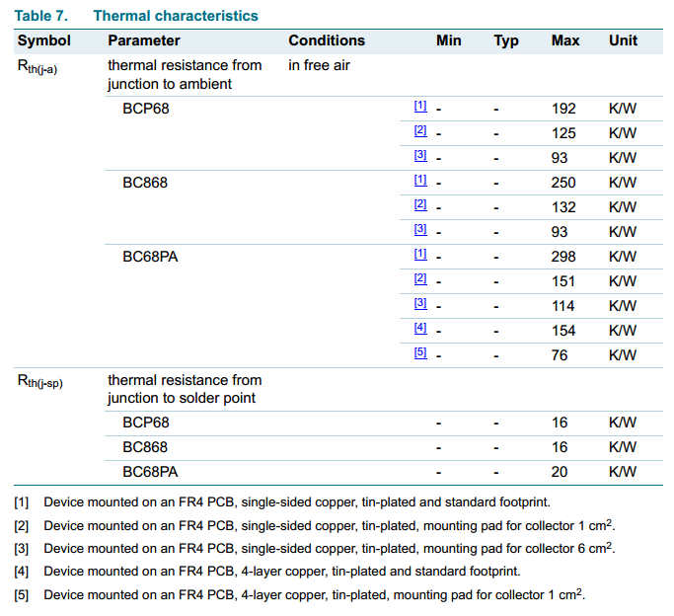Open footnote [4] link beside 154 K/W
The image size is (674, 616).
(420, 328)
